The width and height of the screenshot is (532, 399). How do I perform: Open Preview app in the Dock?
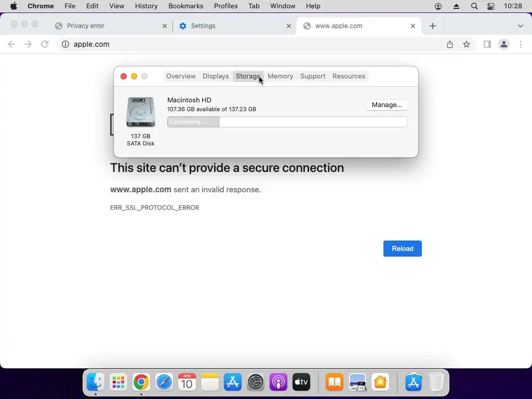click(x=357, y=382)
